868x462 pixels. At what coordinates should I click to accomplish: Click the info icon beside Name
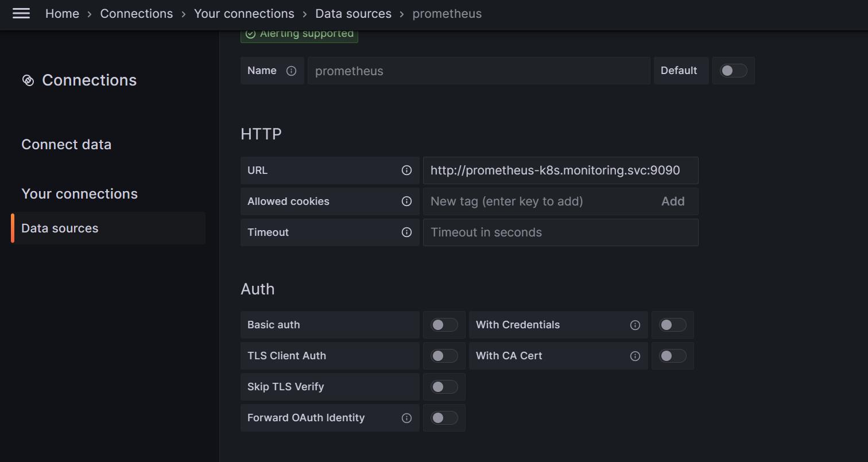(x=291, y=71)
